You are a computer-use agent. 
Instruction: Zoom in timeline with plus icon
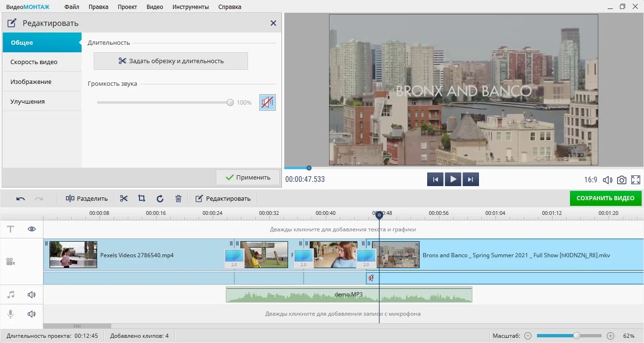611,336
